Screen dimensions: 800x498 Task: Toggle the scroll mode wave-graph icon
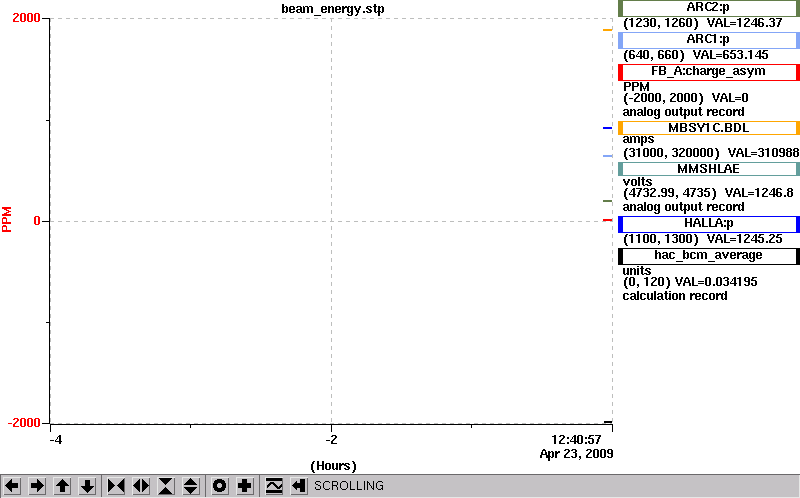(274, 486)
